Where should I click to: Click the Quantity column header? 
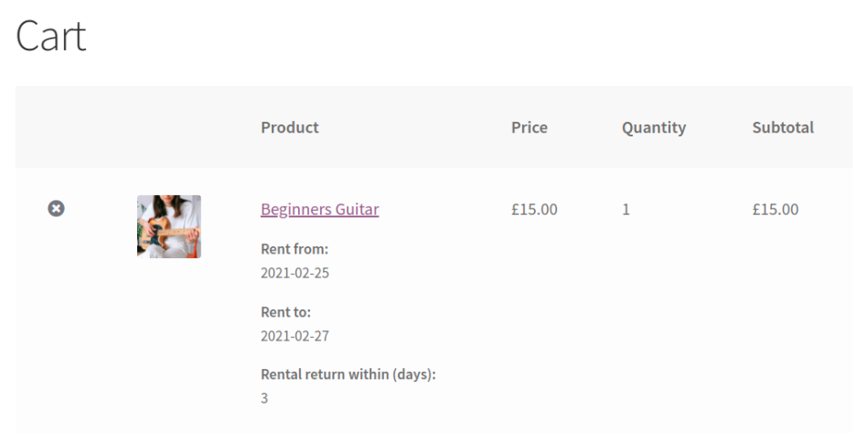tap(653, 127)
